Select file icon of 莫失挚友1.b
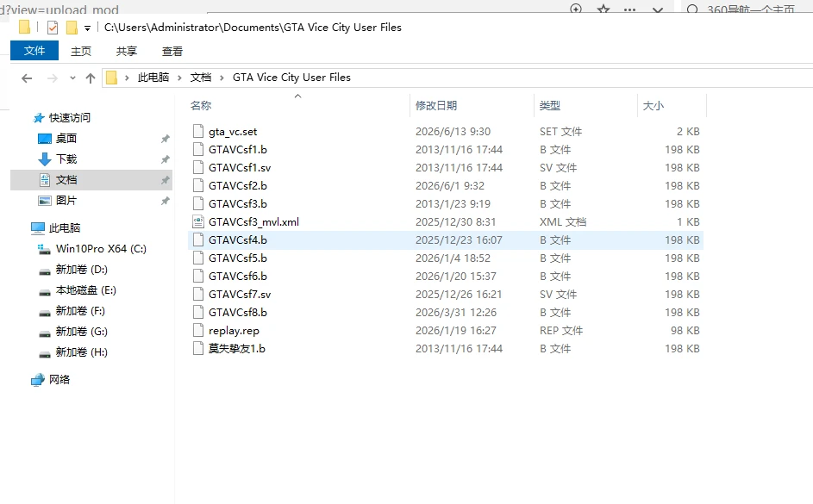The height and width of the screenshot is (504, 813). [198, 349]
